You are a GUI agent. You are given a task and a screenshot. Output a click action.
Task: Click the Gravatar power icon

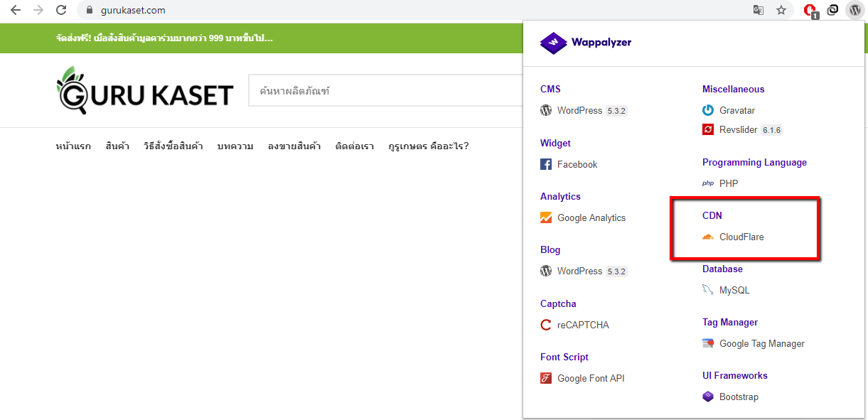tap(708, 111)
